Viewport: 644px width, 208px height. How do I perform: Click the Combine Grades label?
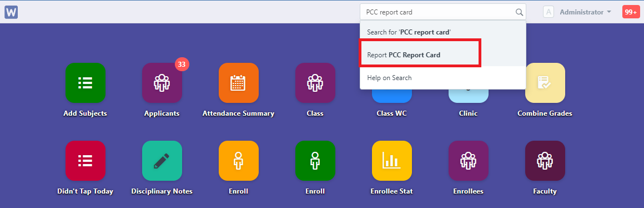[545, 113]
